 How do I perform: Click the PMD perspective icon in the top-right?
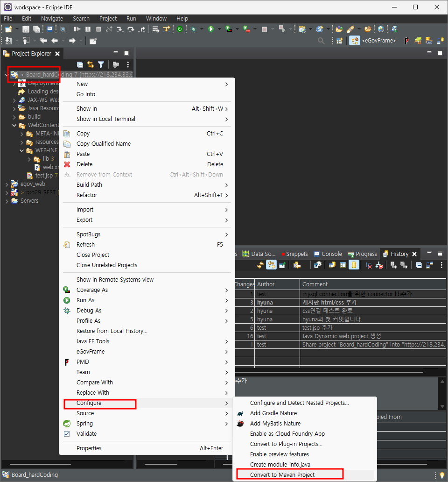[x=406, y=41]
